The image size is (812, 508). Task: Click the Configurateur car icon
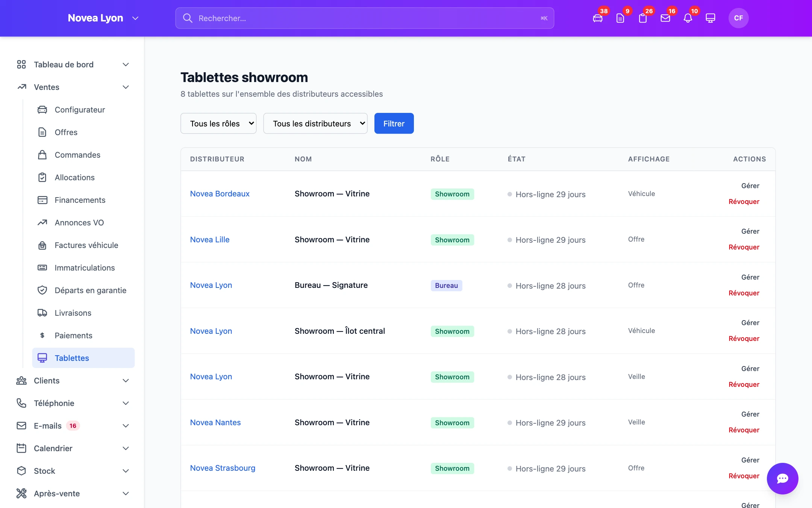(42, 110)
